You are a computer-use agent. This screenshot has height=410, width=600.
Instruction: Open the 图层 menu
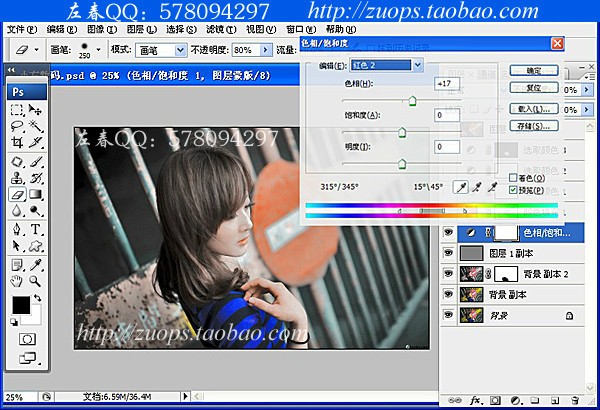tap(142, 29)
